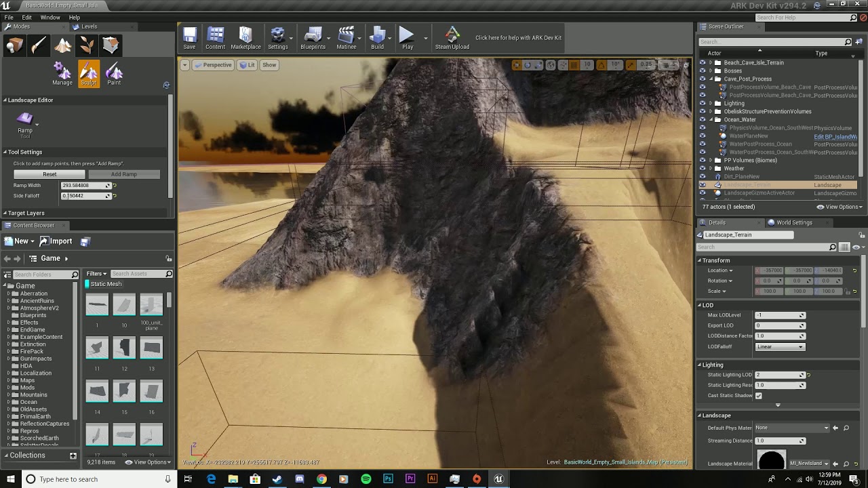Click the Steam Upload icon

click(452, 38)
